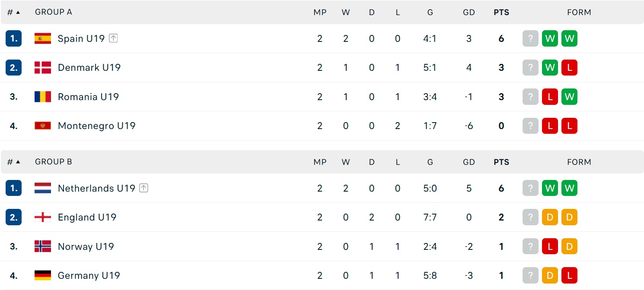Image resolution: width=644 pixels, height=290 pixels.
Task: Click promotion arrow icon beside Netherlands U19
Action: [x=144, y=188]
